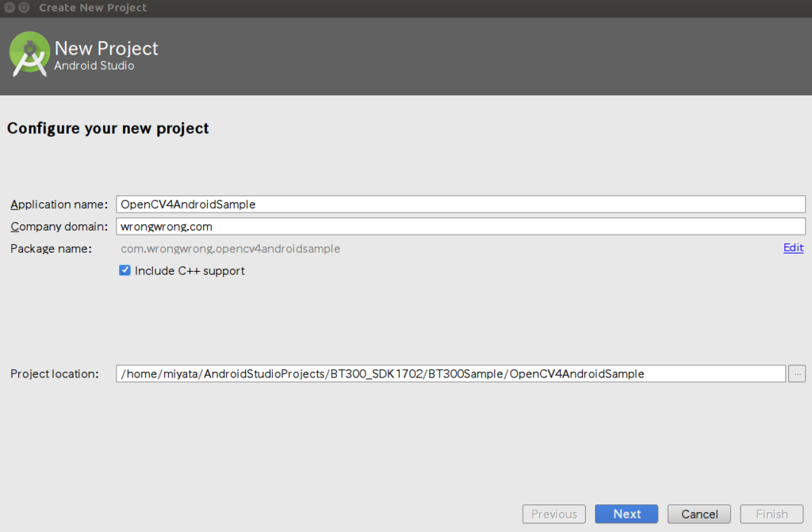Click the disabled Previous button

554,514
